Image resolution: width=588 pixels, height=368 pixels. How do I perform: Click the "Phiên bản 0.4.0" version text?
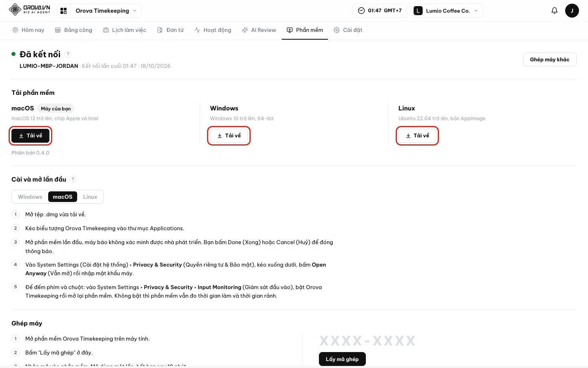point(30,153)
